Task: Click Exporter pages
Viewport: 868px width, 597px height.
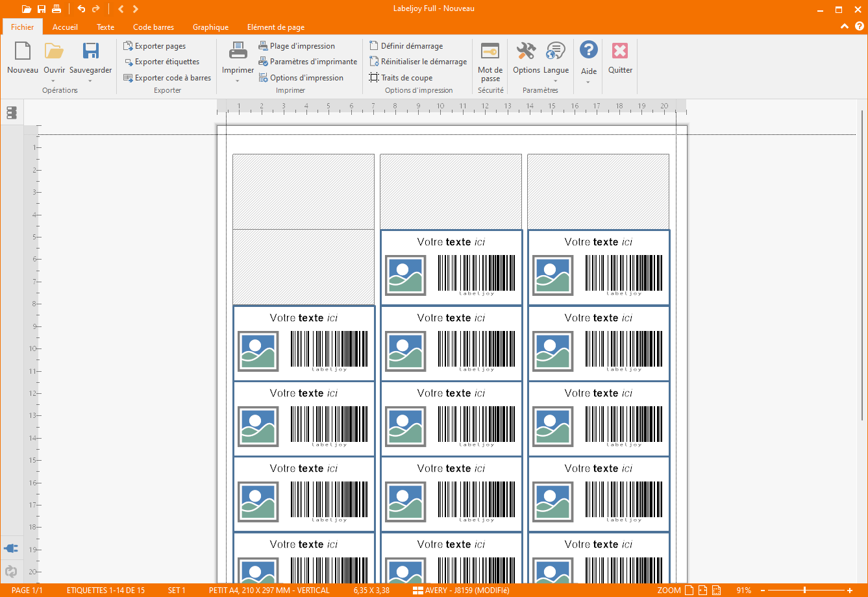Action: point(155,46)
